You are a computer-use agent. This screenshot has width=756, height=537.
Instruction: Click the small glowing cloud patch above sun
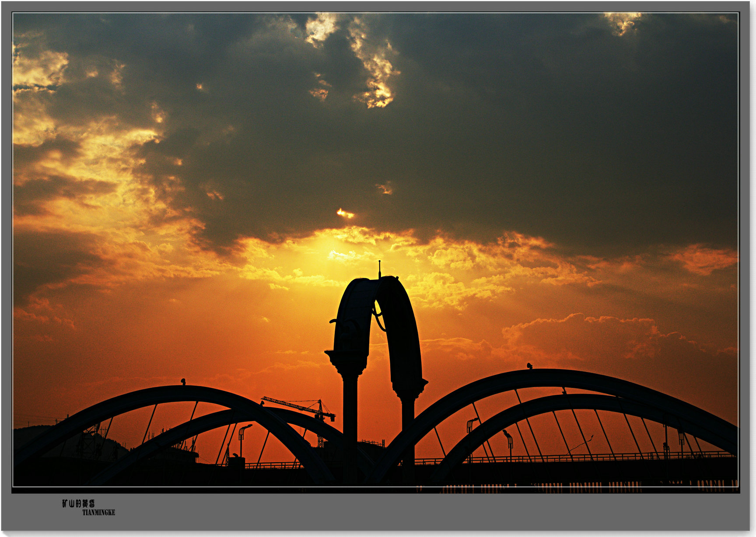[x=345, y=213]
